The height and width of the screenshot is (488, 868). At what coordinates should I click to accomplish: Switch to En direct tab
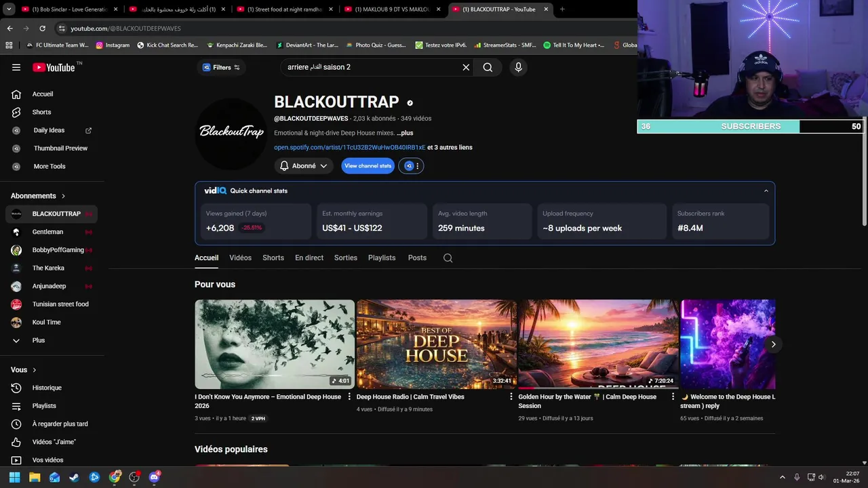(309, 258)
